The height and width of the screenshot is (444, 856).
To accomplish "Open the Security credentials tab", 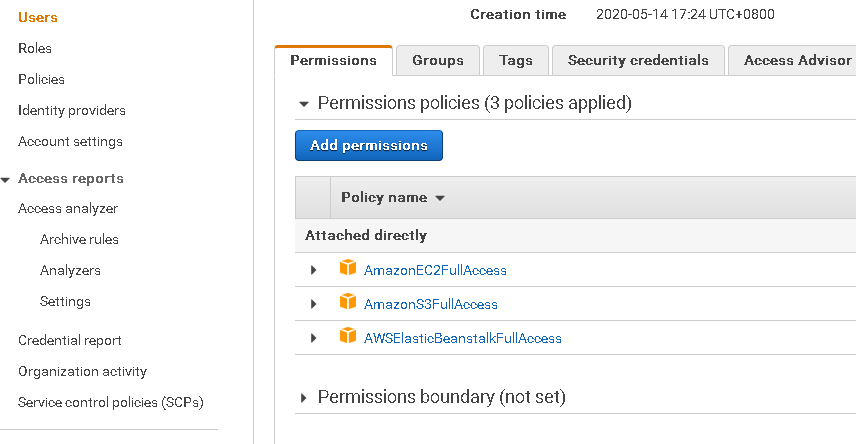I will click(638, 60).
